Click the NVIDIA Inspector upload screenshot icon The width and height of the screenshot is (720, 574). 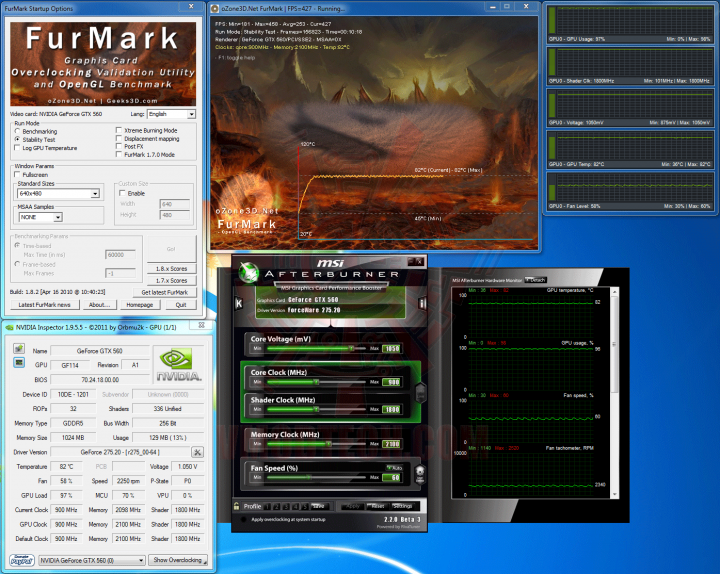click(x=19, y=349)
